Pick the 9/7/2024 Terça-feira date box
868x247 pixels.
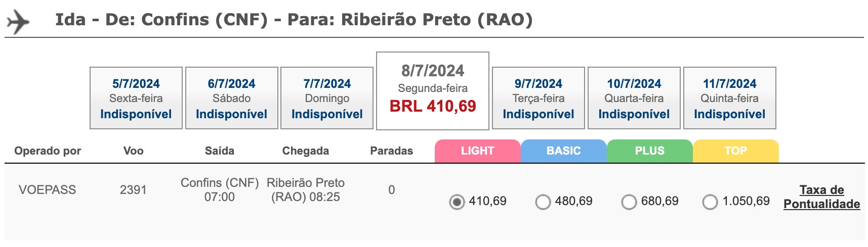point(539,98)
